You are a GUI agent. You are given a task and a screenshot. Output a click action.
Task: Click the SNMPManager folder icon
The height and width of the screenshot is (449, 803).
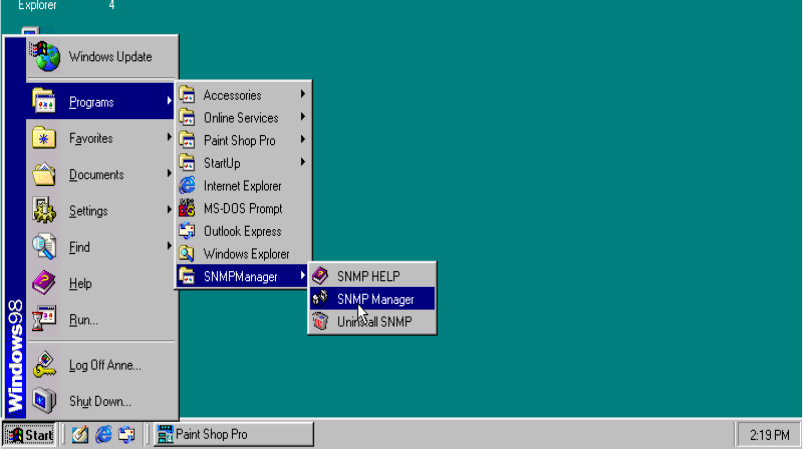click(187, 276)
